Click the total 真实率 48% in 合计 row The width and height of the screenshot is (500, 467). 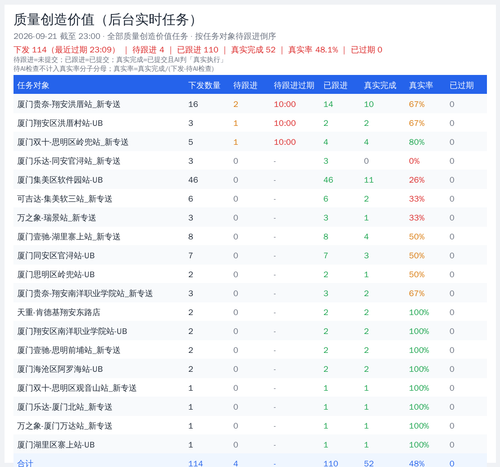417,464
